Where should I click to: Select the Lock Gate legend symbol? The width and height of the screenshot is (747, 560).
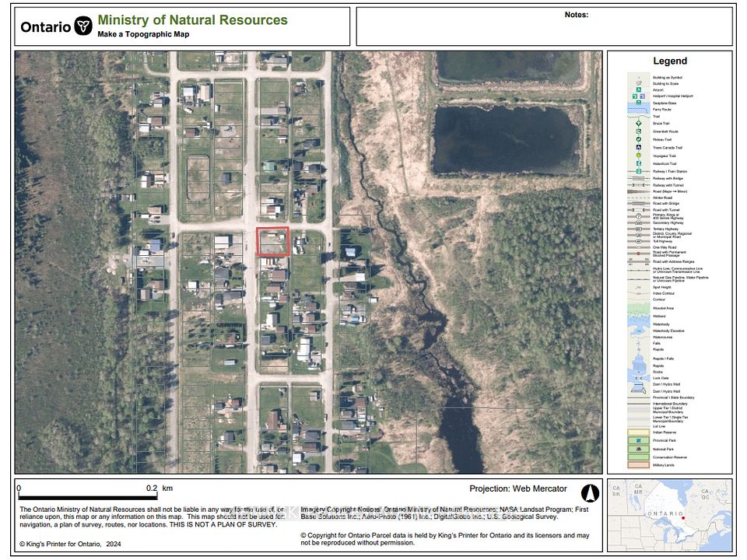point(639,378)
